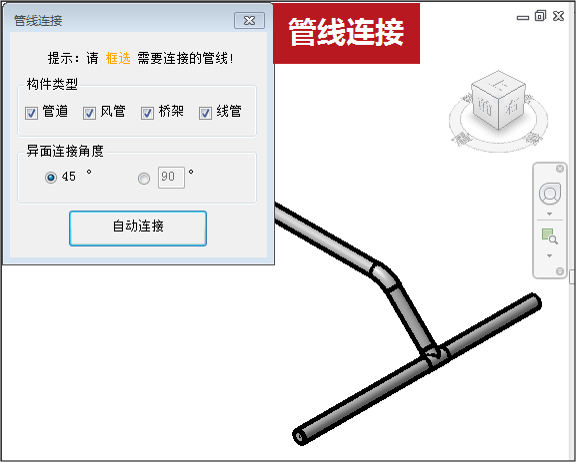
Task: Open navigation bar customize menu at bottom
Action: coord(559,271)
